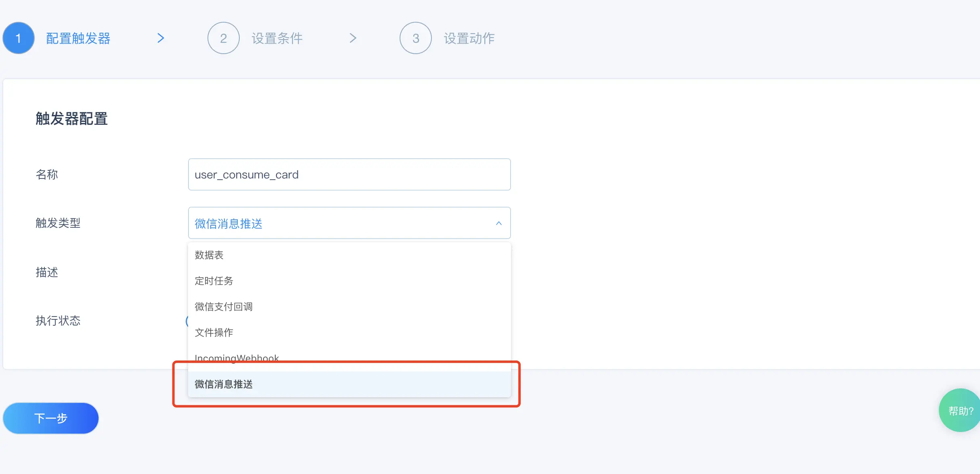Click the chevron arrow after 配置触发器
The image size is (980, 474).
click(161, 38)
